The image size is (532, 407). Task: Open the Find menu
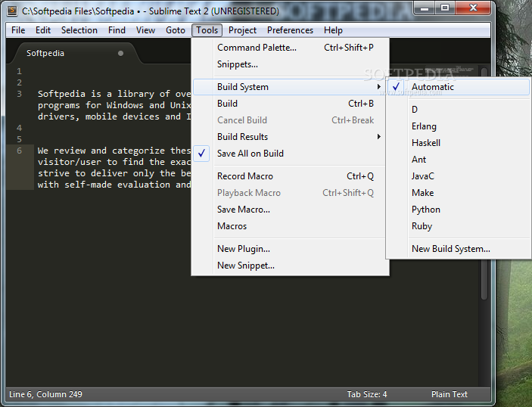tap(117, 30)
